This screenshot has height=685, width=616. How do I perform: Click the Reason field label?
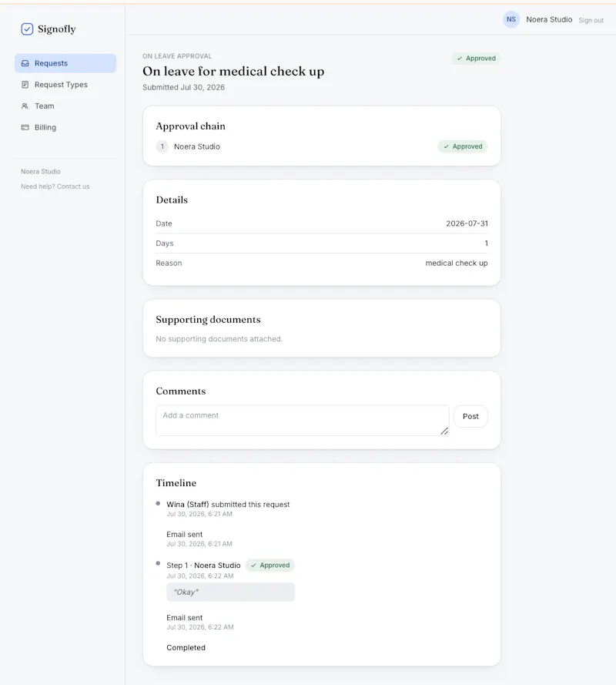pos(169,264)
